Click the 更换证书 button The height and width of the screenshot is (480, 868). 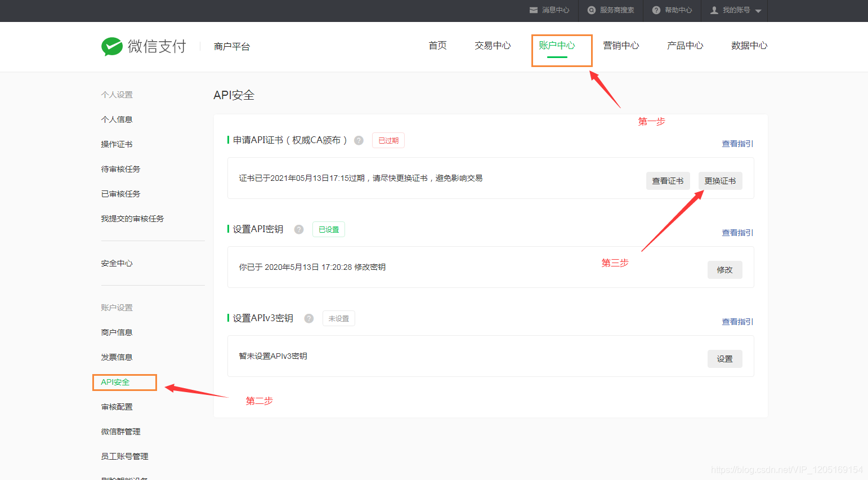(x=720, y=181)
